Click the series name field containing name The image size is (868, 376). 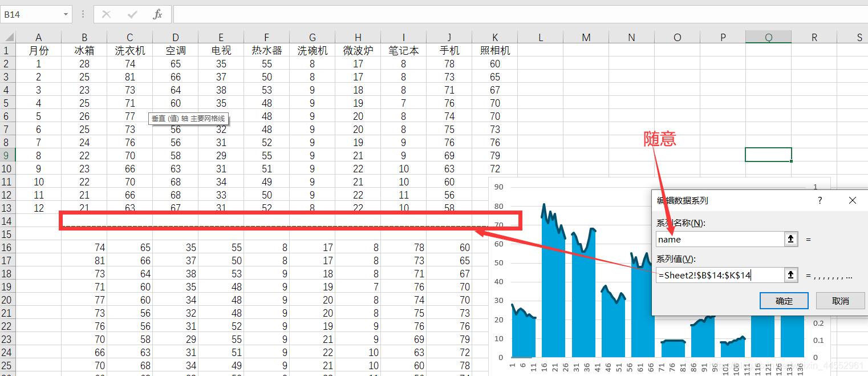[x=720, y=240]
